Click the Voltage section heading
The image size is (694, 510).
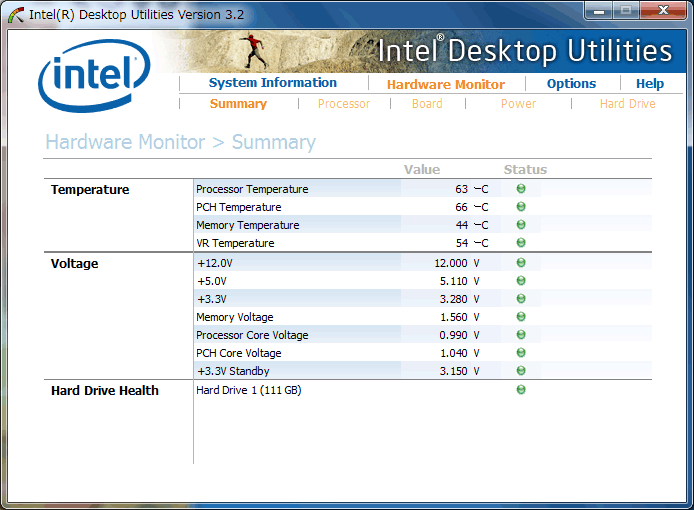pos(74,263)
